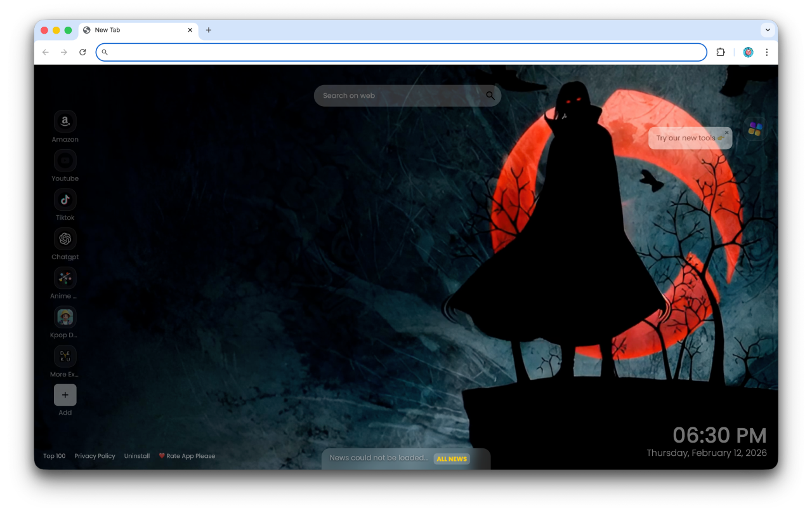Expand the tab search dropdown chevron
Screen dimensions: 812x508
point(768,30)
